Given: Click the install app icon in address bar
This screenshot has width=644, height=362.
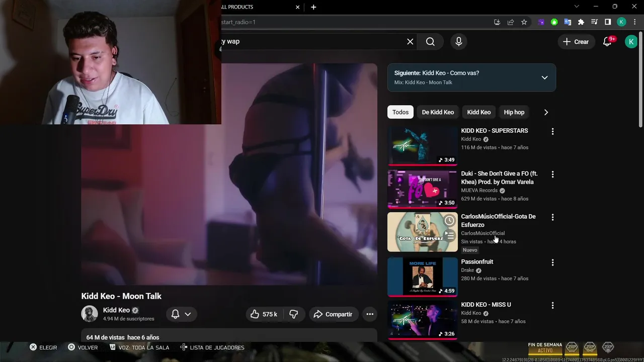Looking at the screenshot, I should 497,22.
